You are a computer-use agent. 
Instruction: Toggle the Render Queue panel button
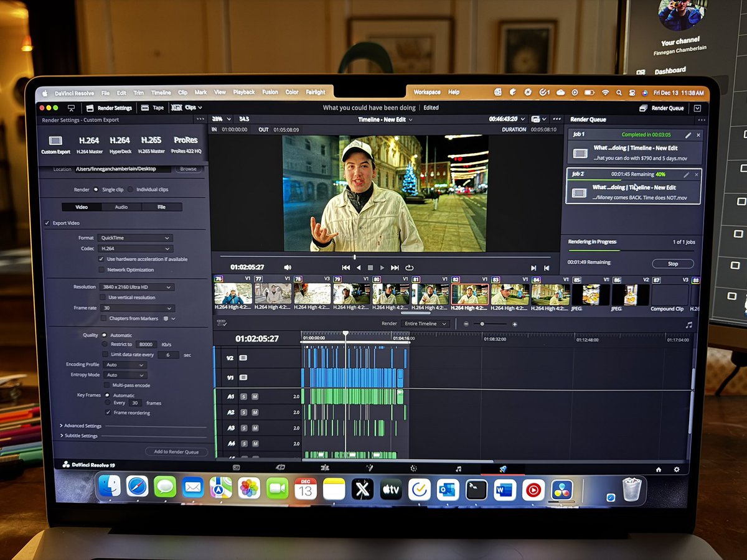click(x=662, y=108)
